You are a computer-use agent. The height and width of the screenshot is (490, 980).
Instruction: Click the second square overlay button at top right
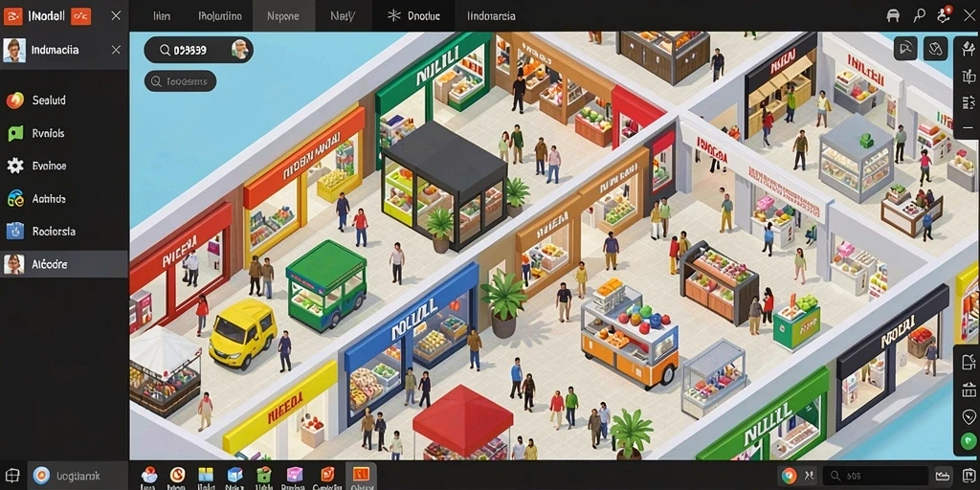pyautogui.click(x=936, y=48)
